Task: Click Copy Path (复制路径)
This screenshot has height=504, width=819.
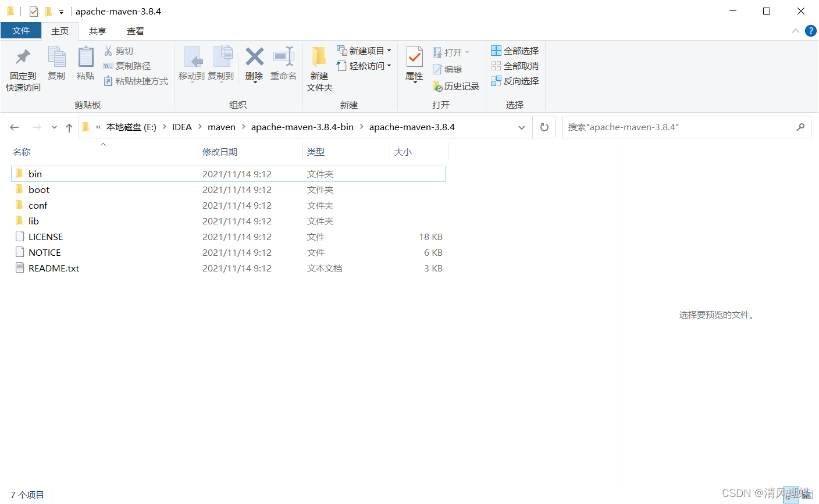Action: tap(127, 66)
